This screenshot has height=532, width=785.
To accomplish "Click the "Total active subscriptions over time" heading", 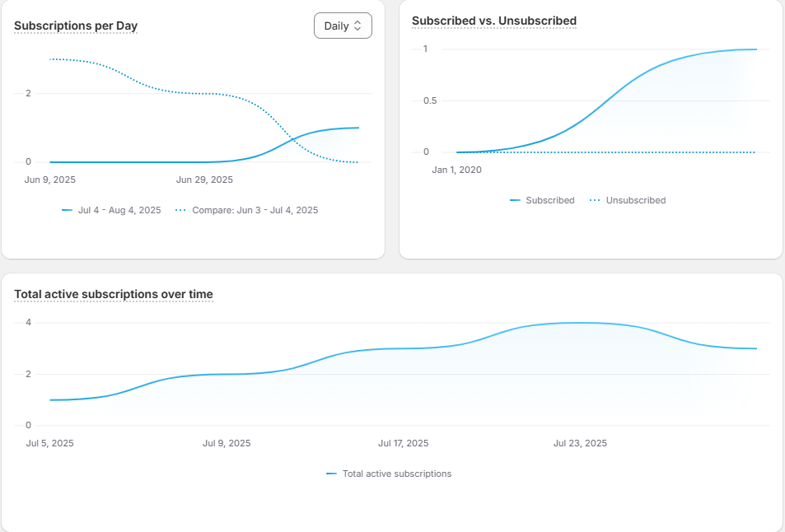I will [114, 294].
